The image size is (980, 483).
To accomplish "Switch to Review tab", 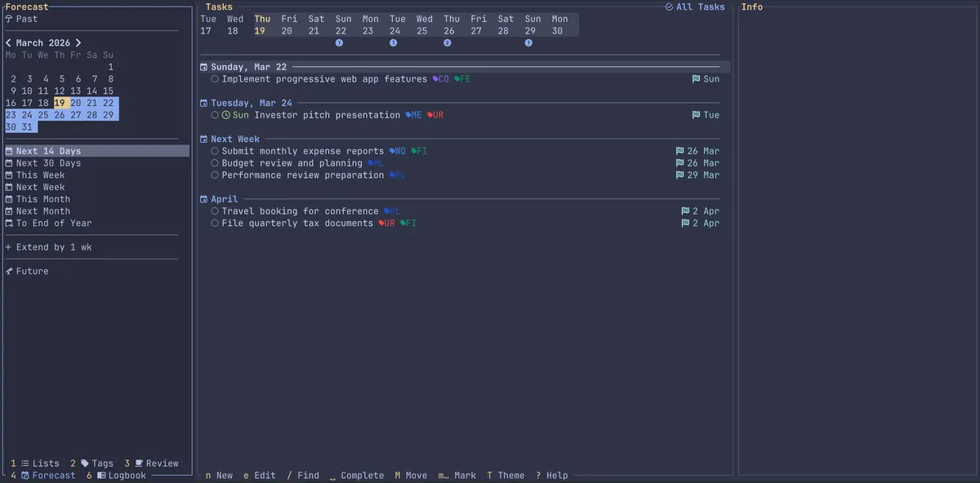I will point(152,463).
